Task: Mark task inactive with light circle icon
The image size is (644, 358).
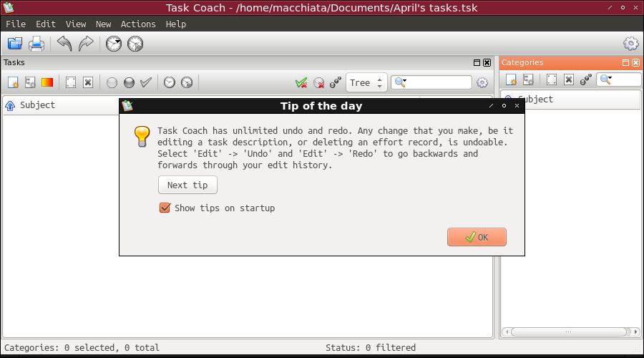Action: point(112,83)
